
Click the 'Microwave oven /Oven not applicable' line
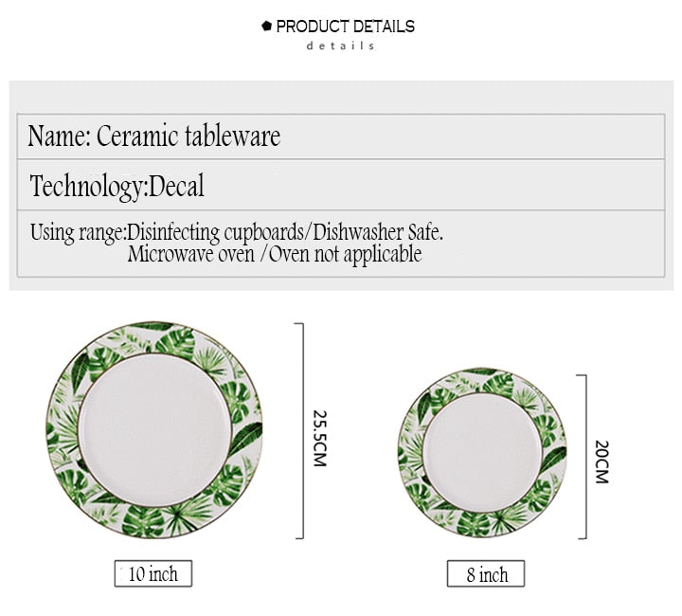tap(275, 254)
